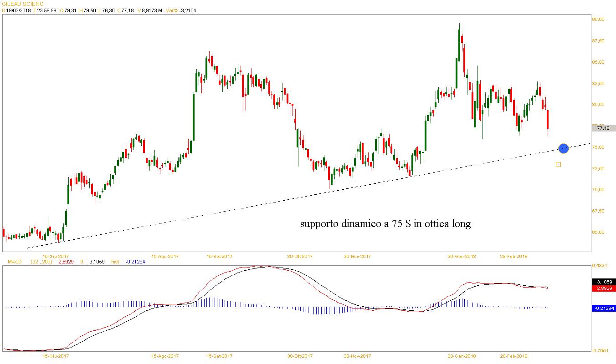
Task: Click the blue -0,21294 histogram value tag
Action: tap(603, 308)
